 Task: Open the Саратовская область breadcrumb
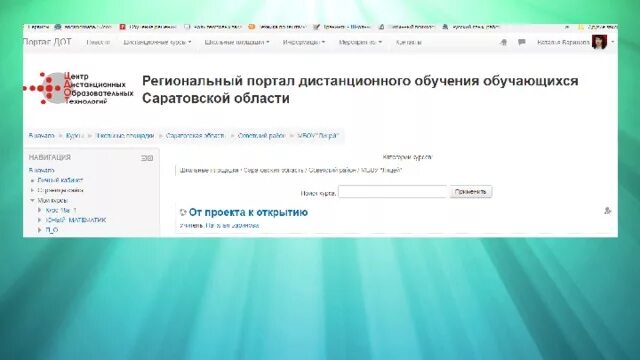pyautogui.click(x=195, y=136)
